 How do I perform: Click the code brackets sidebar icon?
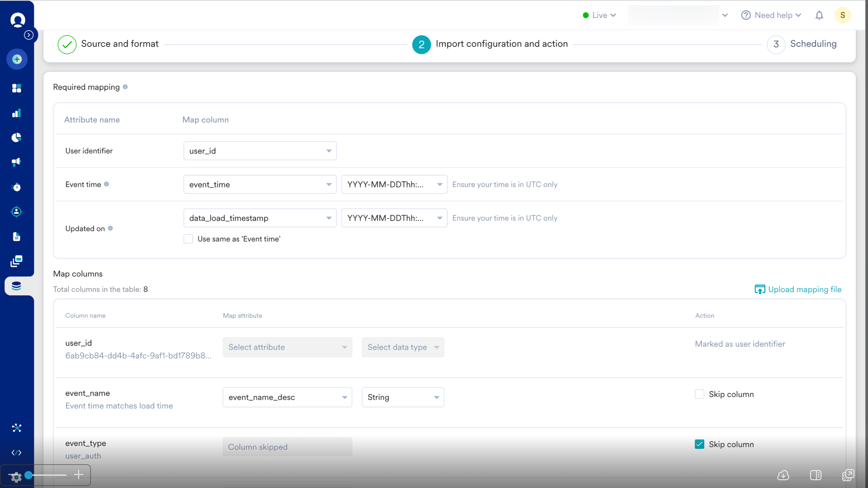coord(16,453)
